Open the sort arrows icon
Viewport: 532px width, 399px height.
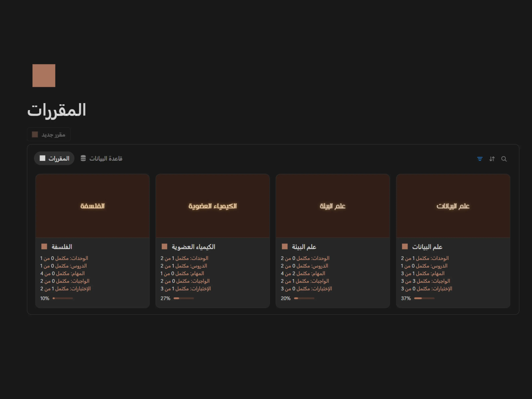(492, 159)
